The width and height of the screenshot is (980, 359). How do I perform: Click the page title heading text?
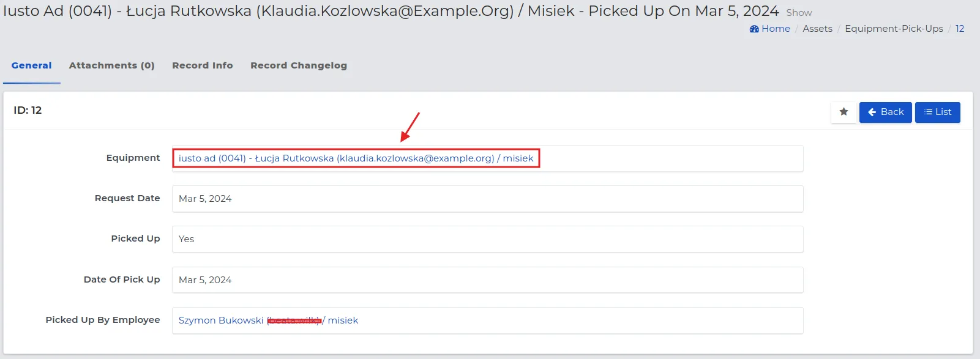coord(391,11)
